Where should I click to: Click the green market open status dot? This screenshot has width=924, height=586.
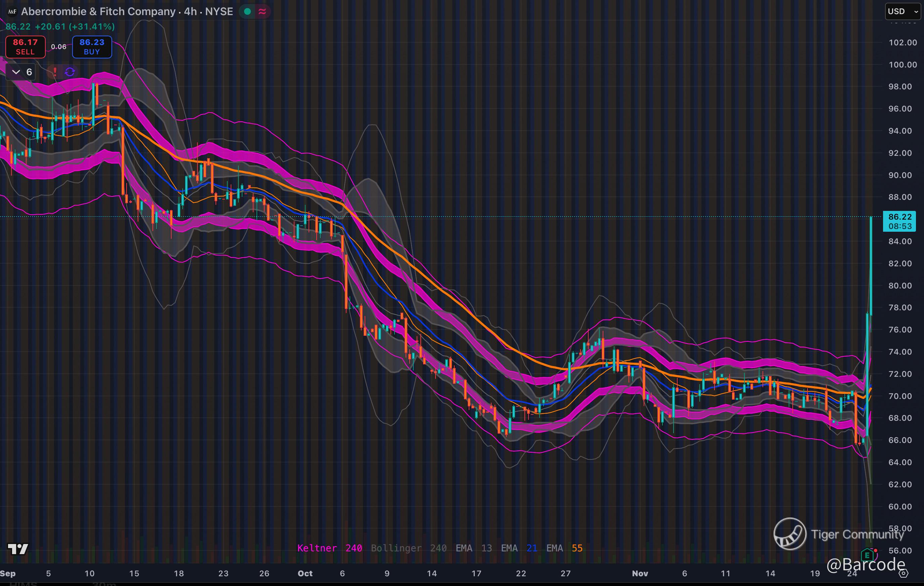(x=247, y=11)
